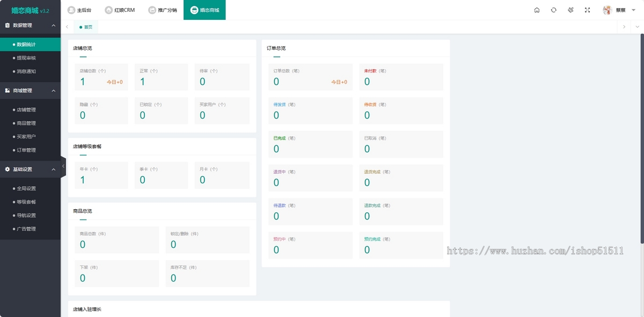Screen dimensions: 644x317
Task: Click the 季卡 package card
Action: (162, 175)
